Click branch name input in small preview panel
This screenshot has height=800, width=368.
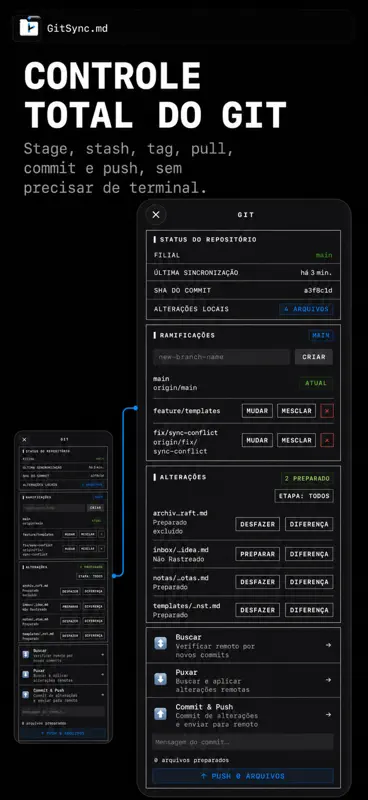click(x=53, y=508)
